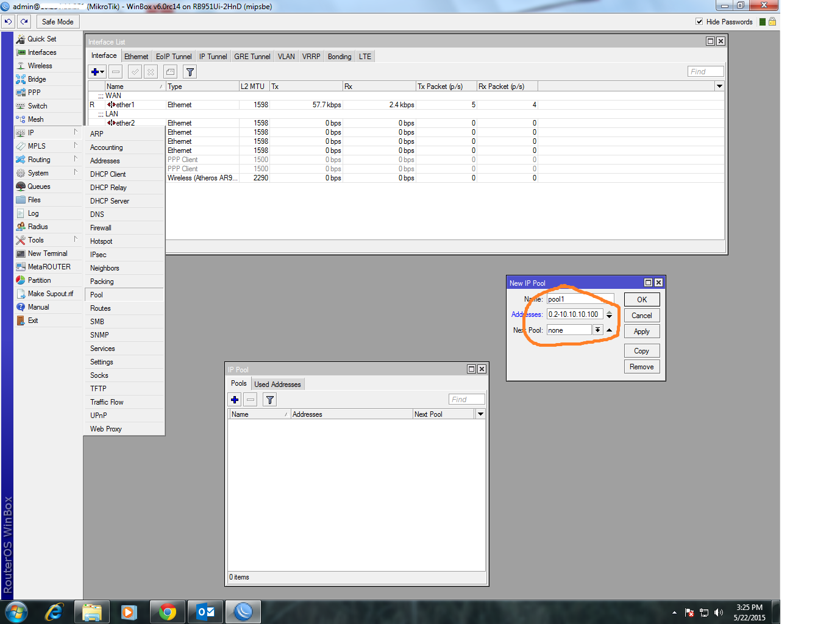Click Cancel in New IP Pool
The width and height of the screenshot is (840, 624).
click(x=642, y=316)
